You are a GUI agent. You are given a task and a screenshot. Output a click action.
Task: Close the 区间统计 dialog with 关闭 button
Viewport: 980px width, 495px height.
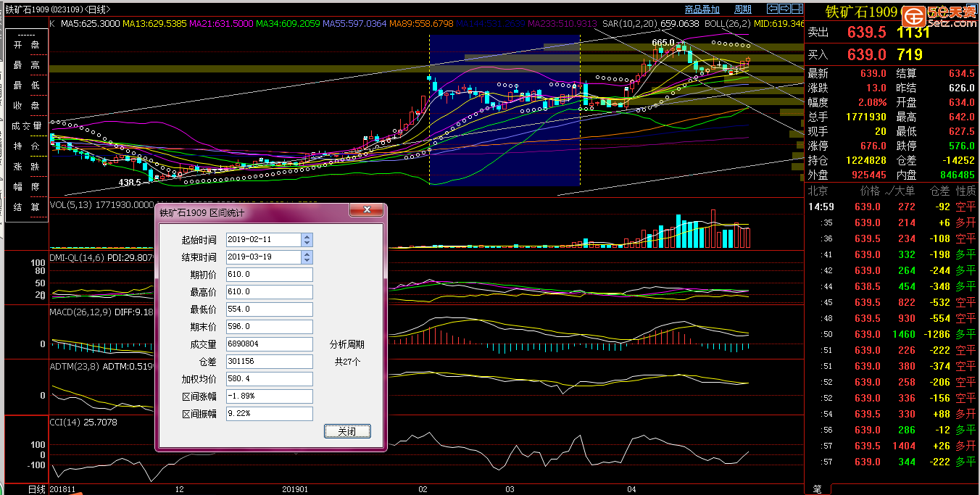pyautogui.click(x=347, y=431)
